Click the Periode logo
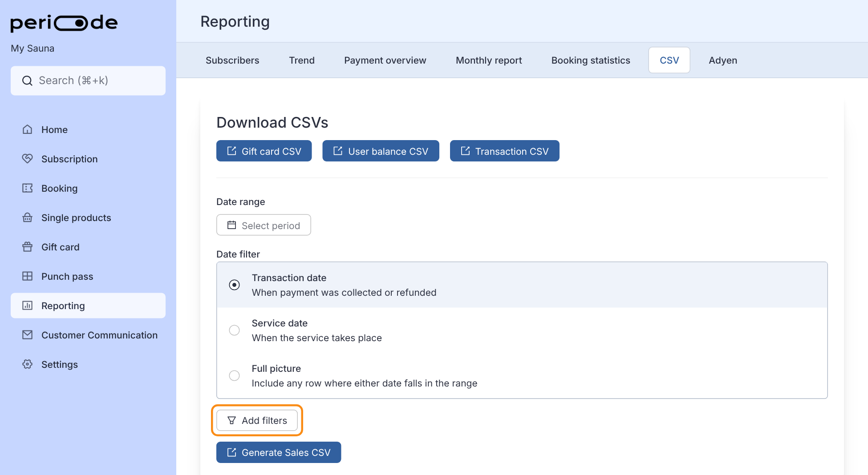This screenshot has width=868, height=475. click(64, 23)
